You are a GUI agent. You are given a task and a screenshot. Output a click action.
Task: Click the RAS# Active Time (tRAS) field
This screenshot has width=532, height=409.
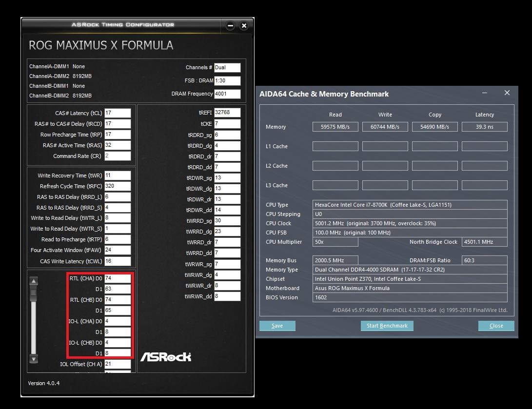pyautogui.click(x=118, y=145)
